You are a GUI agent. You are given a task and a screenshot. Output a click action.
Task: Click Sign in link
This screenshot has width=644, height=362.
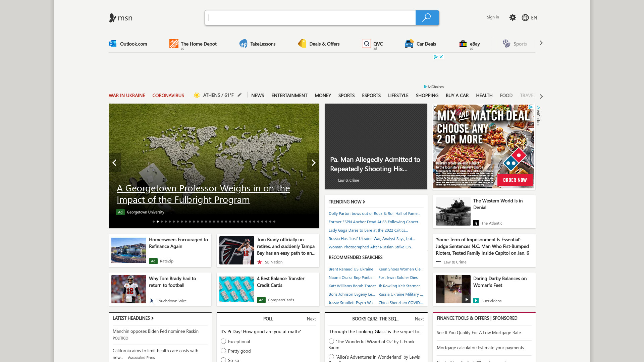point(493,17)
